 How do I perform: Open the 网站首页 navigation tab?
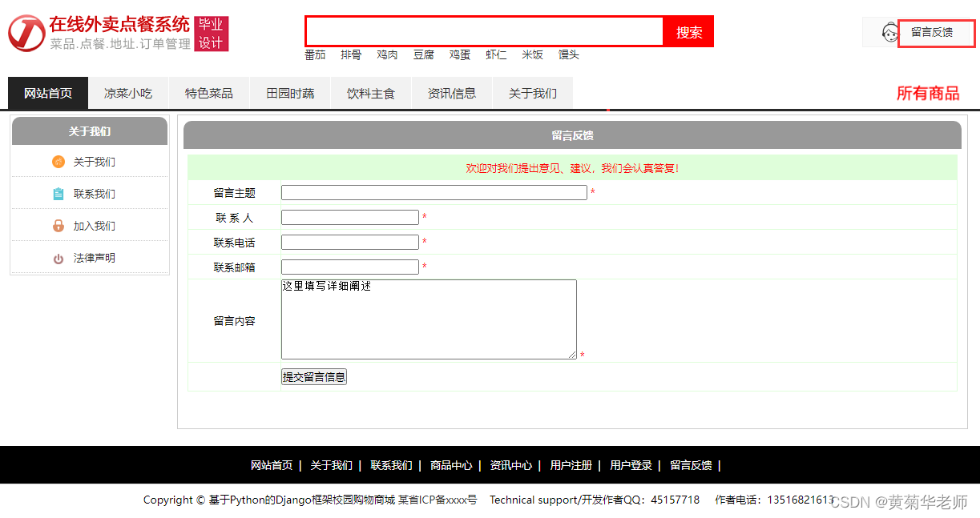48,94
